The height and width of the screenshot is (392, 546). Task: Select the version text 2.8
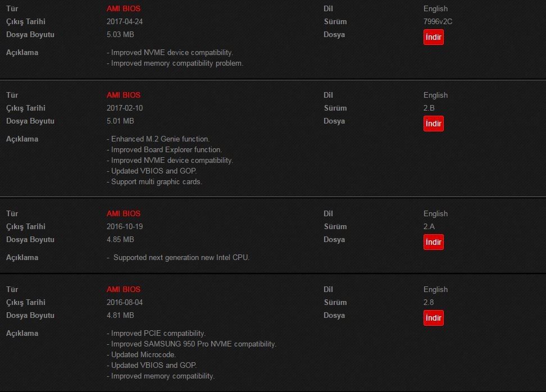coord(429,302)
